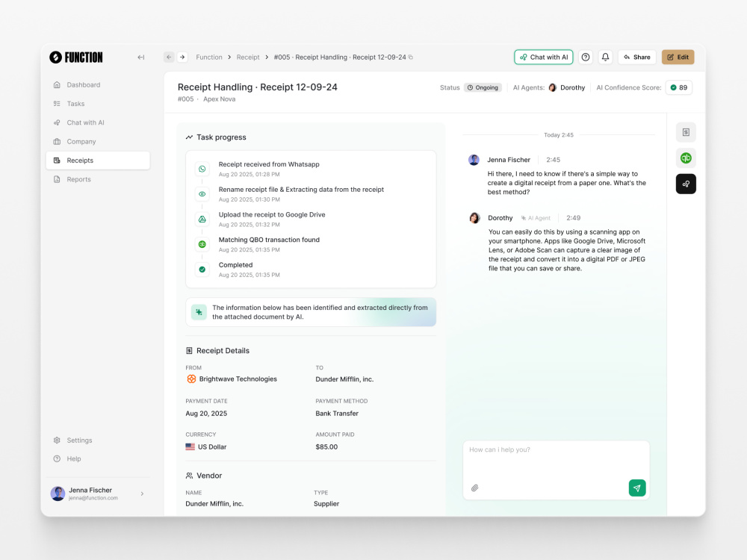Click the Google Drive icon in task progress
The height and width of the screenshot is (560, 747).
click(x=202, y=220)
